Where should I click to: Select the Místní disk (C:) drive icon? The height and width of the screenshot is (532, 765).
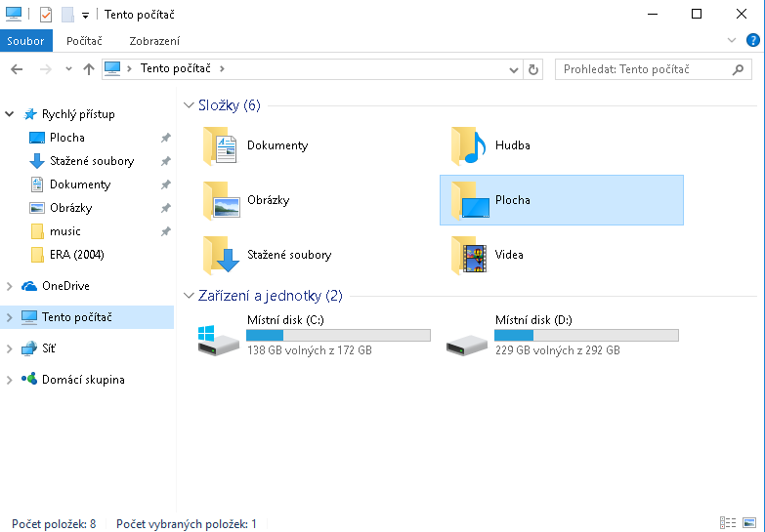[218, 341]
